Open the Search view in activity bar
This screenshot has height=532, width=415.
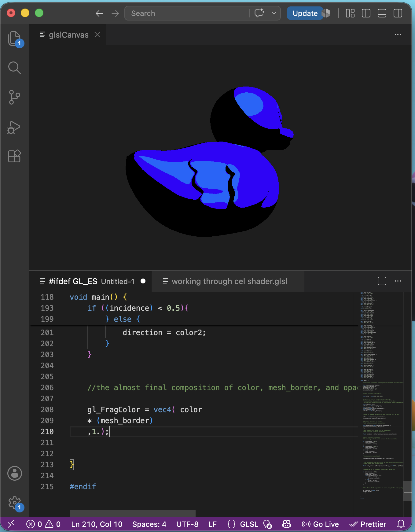(15, 68)
